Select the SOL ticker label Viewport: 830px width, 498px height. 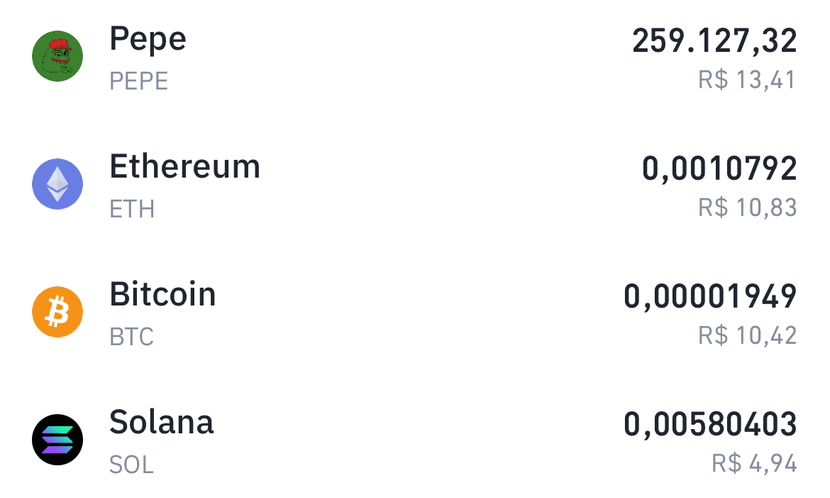point(131,465)
